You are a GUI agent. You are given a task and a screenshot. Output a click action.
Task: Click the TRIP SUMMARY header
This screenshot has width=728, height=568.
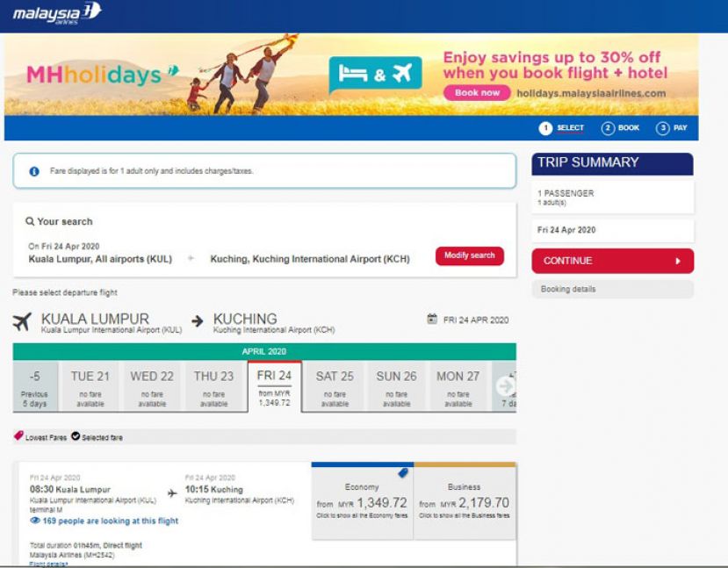[612, 163]
